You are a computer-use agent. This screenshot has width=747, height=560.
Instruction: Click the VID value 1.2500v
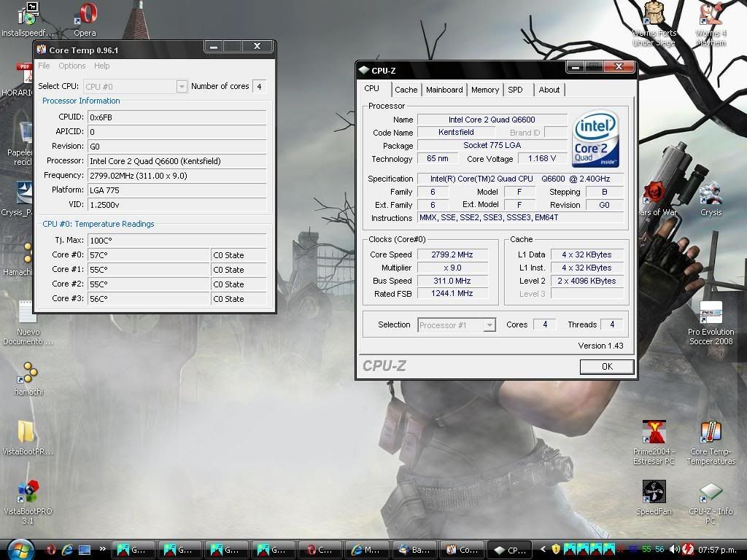coord(177,205)
